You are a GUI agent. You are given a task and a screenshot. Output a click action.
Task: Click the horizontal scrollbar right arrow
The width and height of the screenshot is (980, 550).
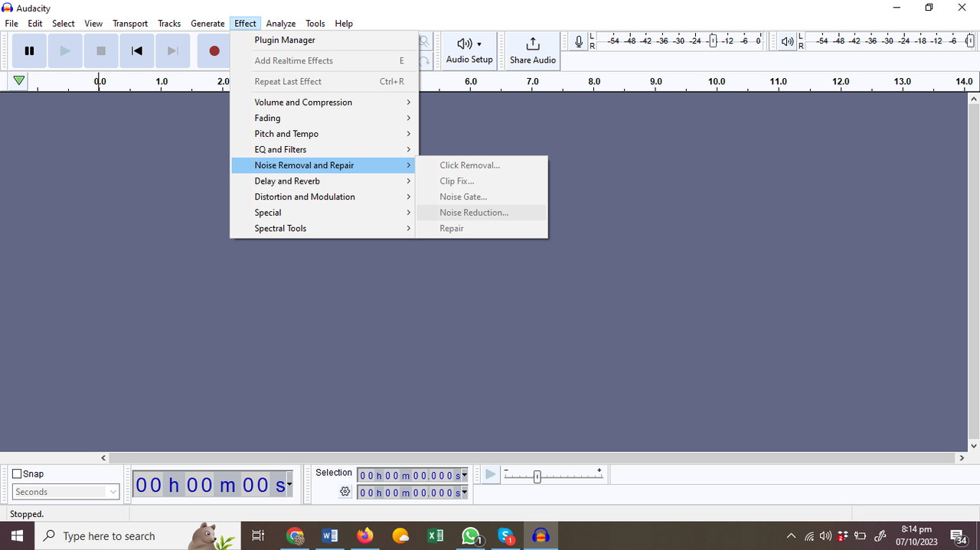tap(962, 458)
